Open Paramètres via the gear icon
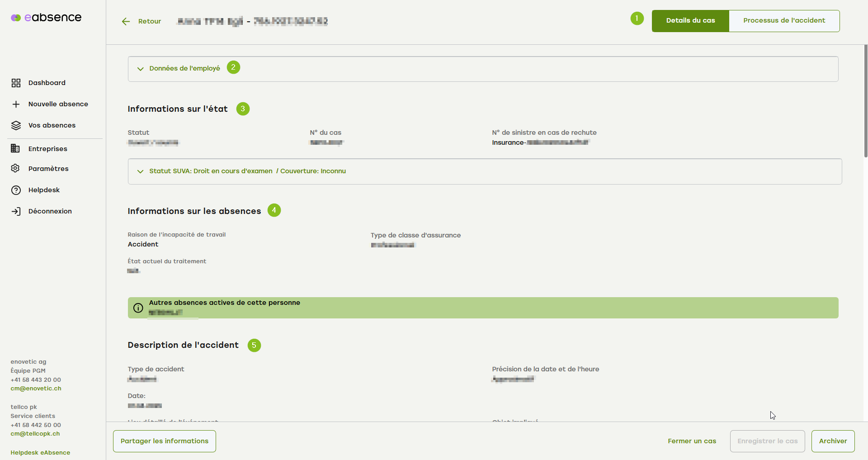 (15, 169)
